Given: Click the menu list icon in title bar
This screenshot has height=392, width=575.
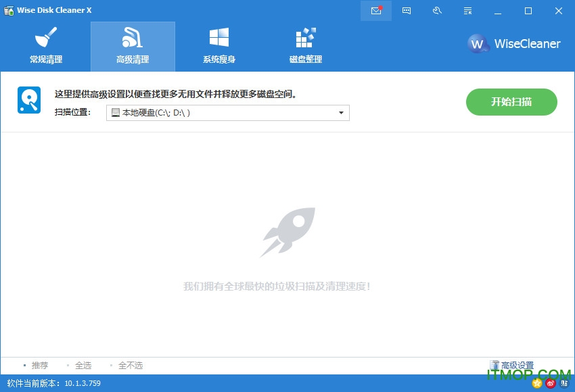Looking at the screenshot, I should 467,11.
